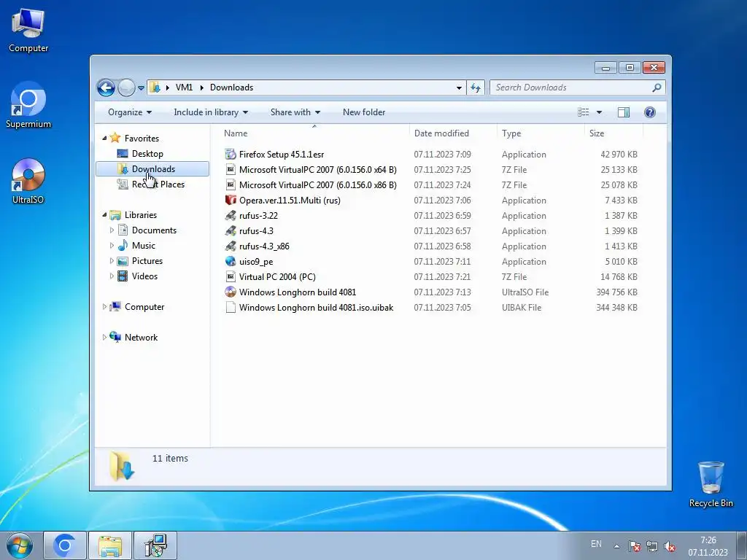Open the Share with menu

coord(295,112)
